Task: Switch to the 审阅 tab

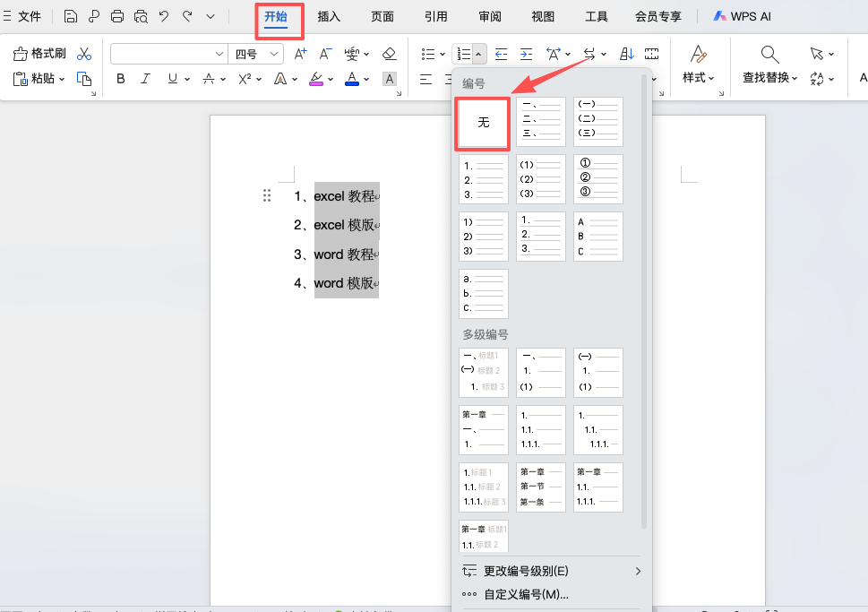Action: pyautogui.click(x=490, y=17)
